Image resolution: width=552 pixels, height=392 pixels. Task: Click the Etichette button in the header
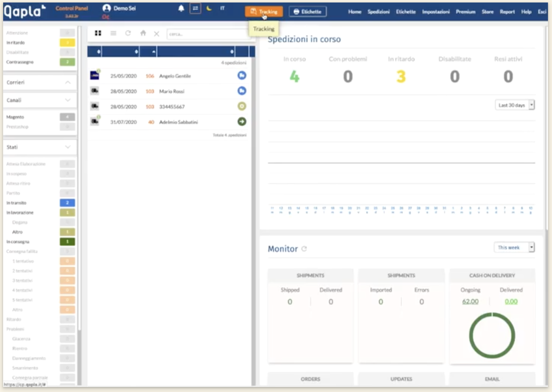pos(307,12)
